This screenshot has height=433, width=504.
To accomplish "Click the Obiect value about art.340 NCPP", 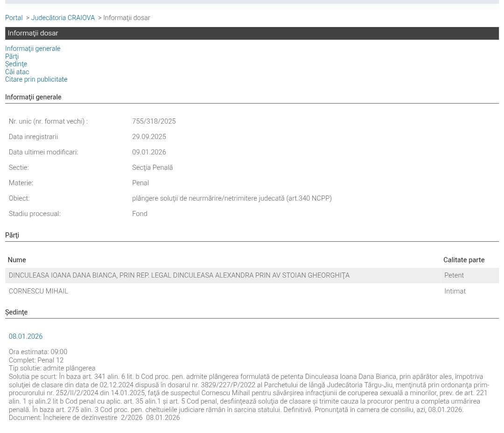I will (232, 198).
